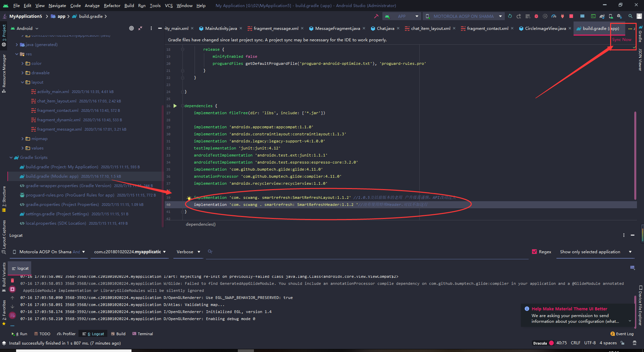644x352 pixels.
Task: Click the Dracula theme color indicator
Action: [x=551, y=343]
